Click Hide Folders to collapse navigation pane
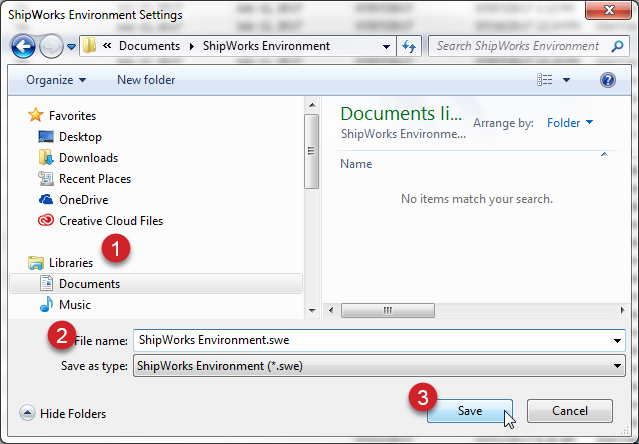Image resolution: width=639 pixels, height=444 pixels. (73, 413)
